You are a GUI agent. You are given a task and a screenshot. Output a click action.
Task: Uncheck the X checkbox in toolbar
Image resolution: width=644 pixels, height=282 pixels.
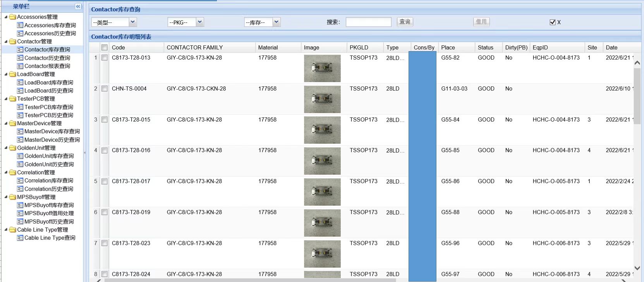tap(553, 22)
